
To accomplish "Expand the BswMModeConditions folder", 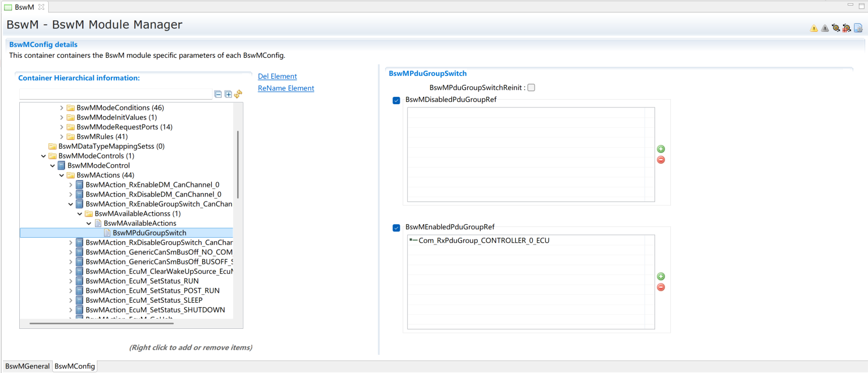I will pos(62,108).
